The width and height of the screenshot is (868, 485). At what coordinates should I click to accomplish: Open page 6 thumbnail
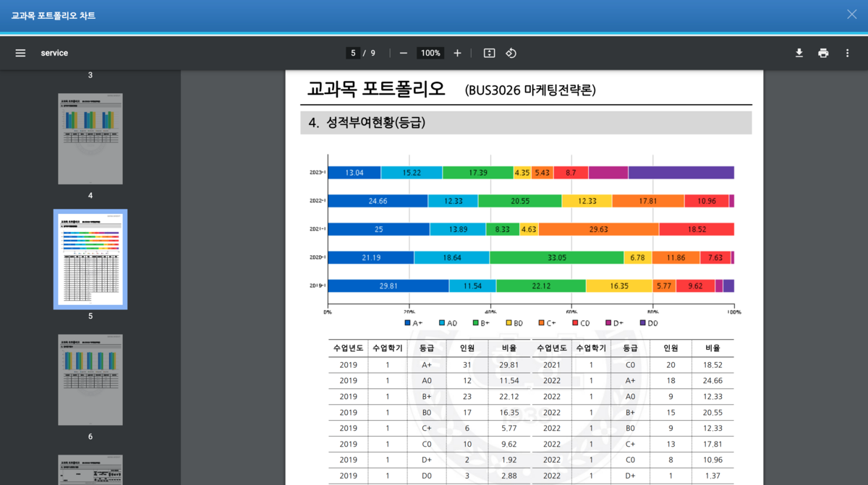(x=90, y=379)
